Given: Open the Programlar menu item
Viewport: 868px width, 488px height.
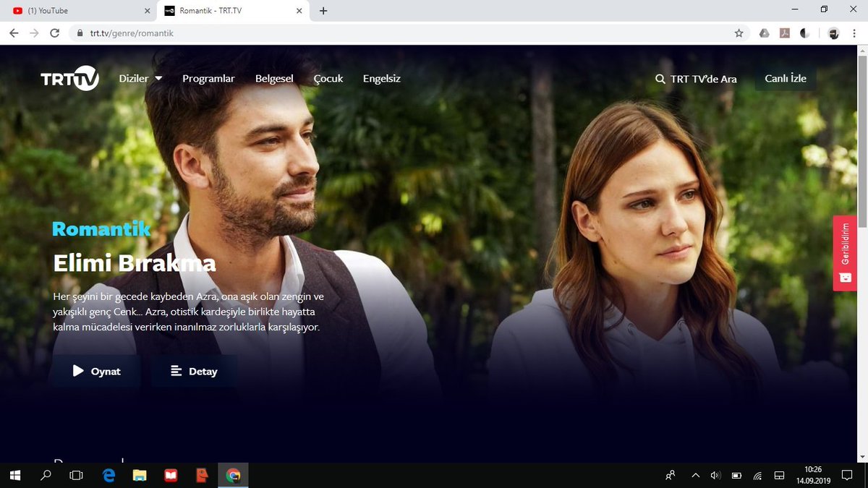Looking at the screenshot, I should click(x=208, y=78).
